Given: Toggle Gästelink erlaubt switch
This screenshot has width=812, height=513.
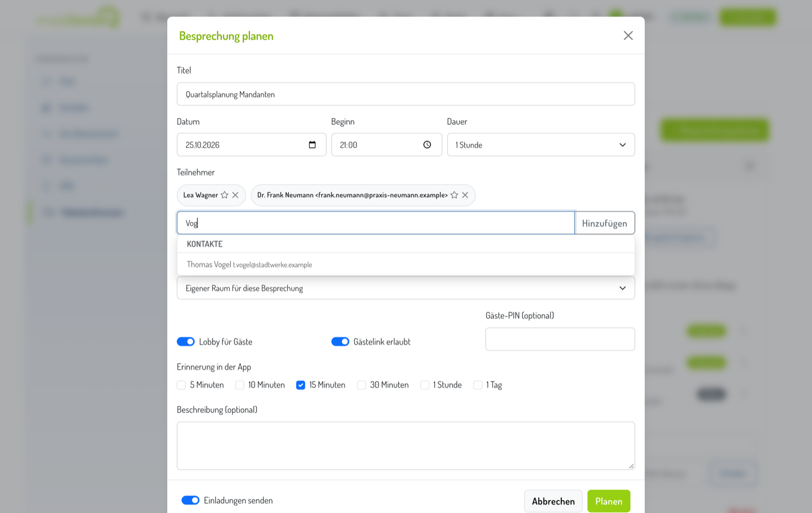Looking at the screenshot, I should [x=340, y=341].
